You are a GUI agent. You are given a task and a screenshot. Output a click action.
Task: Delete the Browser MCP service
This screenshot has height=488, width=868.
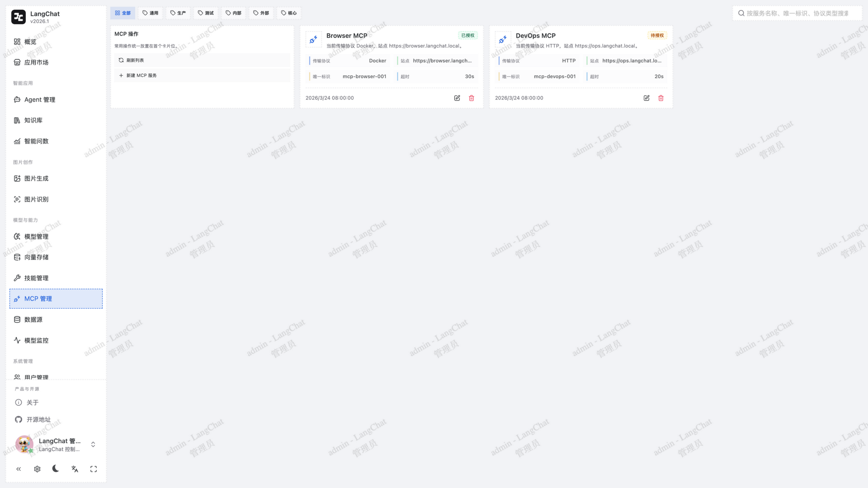coord(472,98)
